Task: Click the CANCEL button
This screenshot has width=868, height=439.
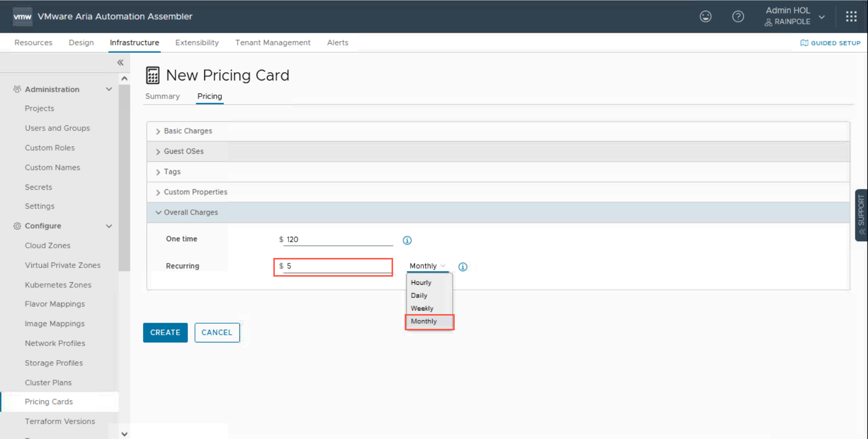Action: point(217,332)
